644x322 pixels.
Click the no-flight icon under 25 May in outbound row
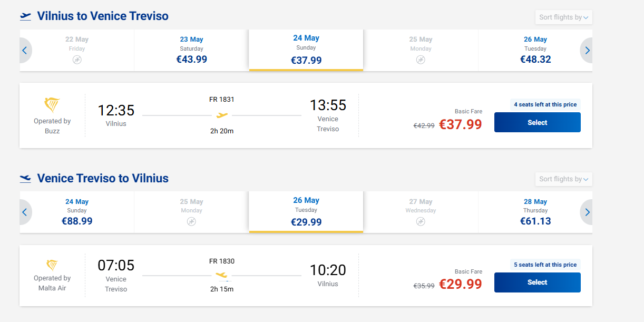coord(421,60)
